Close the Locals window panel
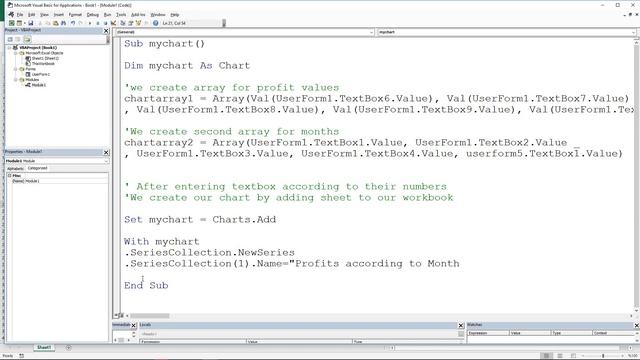The height and width of the screenshot is (360, 640). click(x=461, y=325)
